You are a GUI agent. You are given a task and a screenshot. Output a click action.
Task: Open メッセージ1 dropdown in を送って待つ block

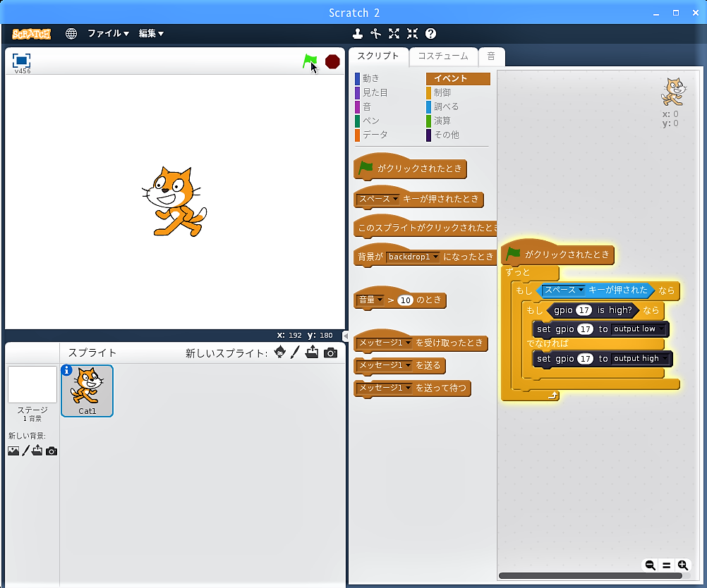tap(385, 388)
